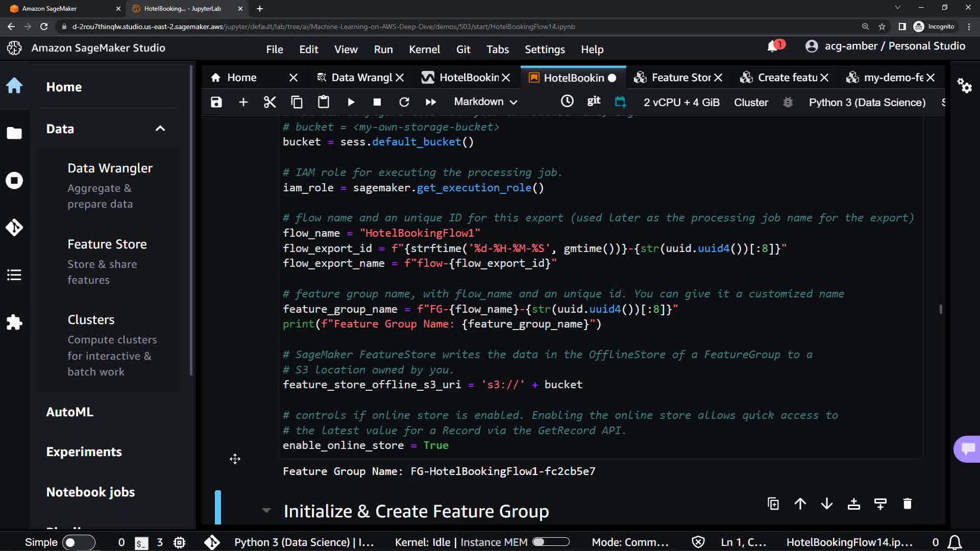The width and height of the screenshot is (980, 551).
Task: Click the Python 3 (Data Science) kernel button
Action: click(867, 102)
